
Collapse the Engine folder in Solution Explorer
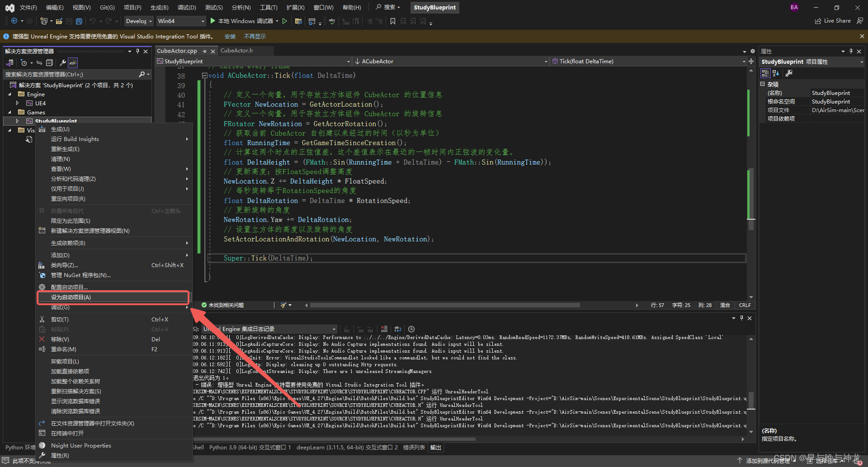[x=9, y=94]
